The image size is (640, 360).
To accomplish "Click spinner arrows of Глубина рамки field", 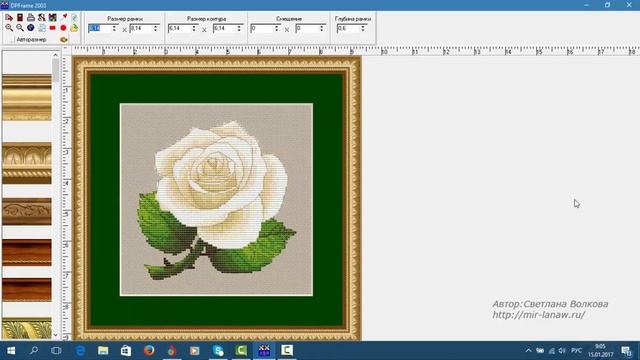I will (x=363, y=28).
